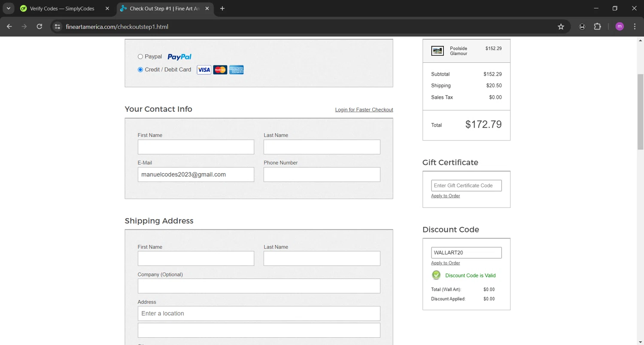Apply the discount code to order
Viewport: 644px width, 345px height.
click(445, 263)
